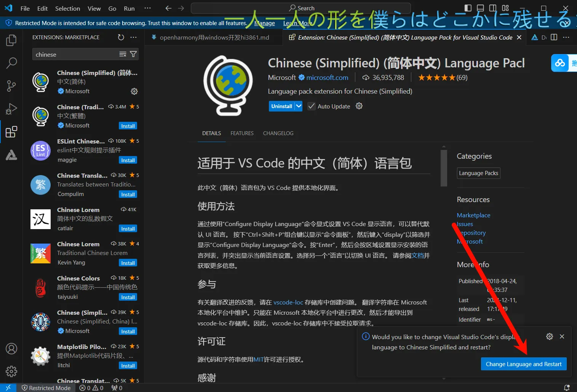Open the Accounts icon in activity bar
The height and width of the screenshot is (392, 577).
pos(11,349)
